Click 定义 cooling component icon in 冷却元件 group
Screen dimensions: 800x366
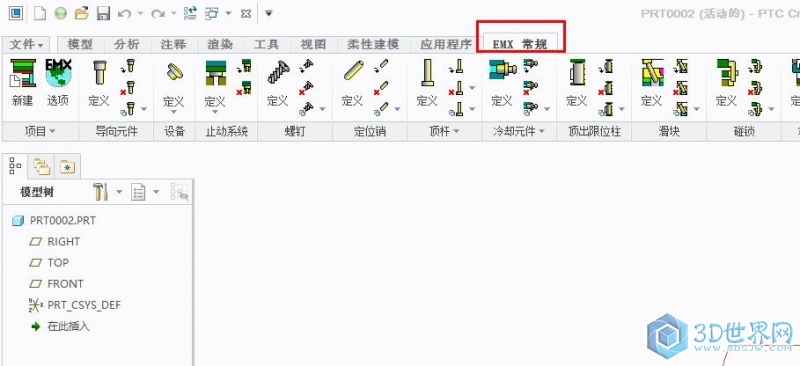click(503, 70)
